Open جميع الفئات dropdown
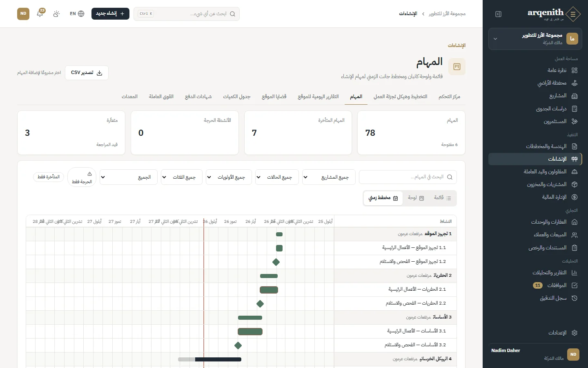Image resolution: width=588 pixels, height=368 pixels. (182, 177)
